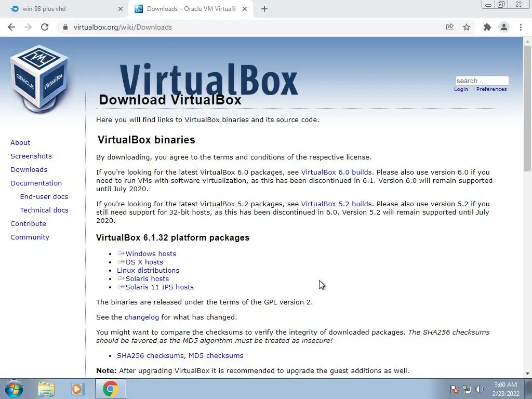The width and height of the screenshot is (532, 399).
Task: Open the Windows Start orb
Action: [x=14, y=389]
